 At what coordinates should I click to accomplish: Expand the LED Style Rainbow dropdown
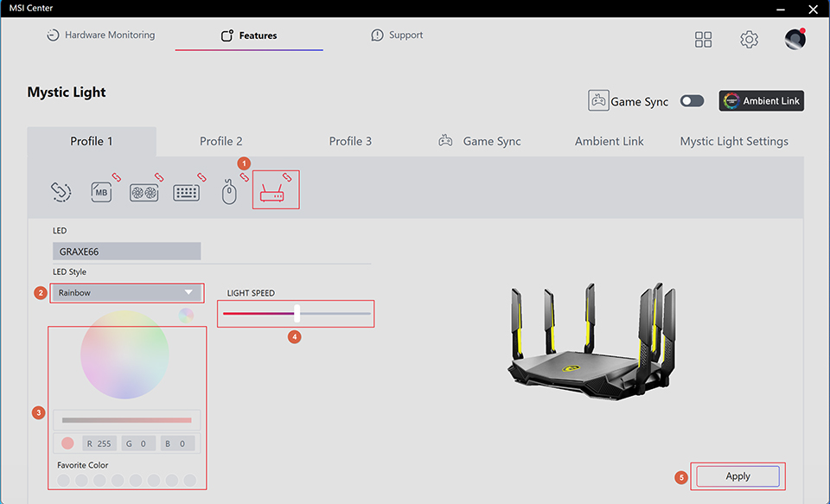click(x=127, y=293)
